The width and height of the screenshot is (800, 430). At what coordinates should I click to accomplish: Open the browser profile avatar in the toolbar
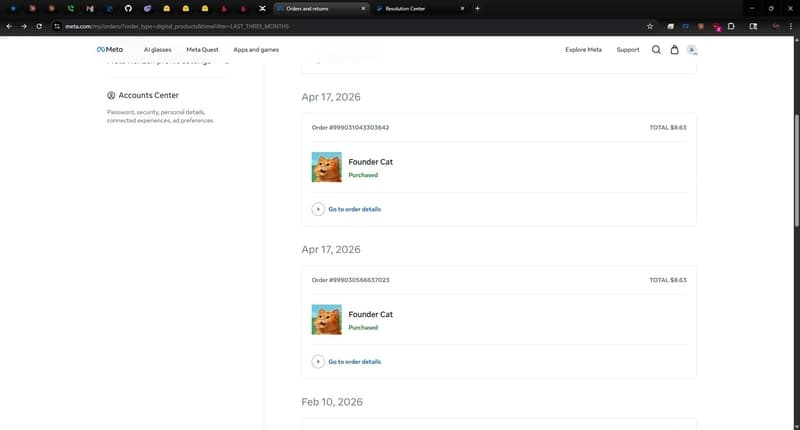click(x=776, y=26)
